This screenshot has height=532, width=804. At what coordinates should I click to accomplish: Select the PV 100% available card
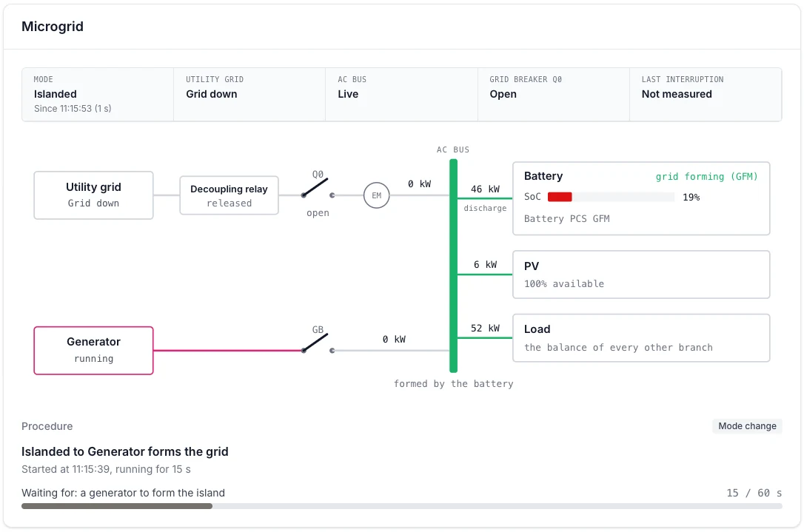[x=641, y=275]
